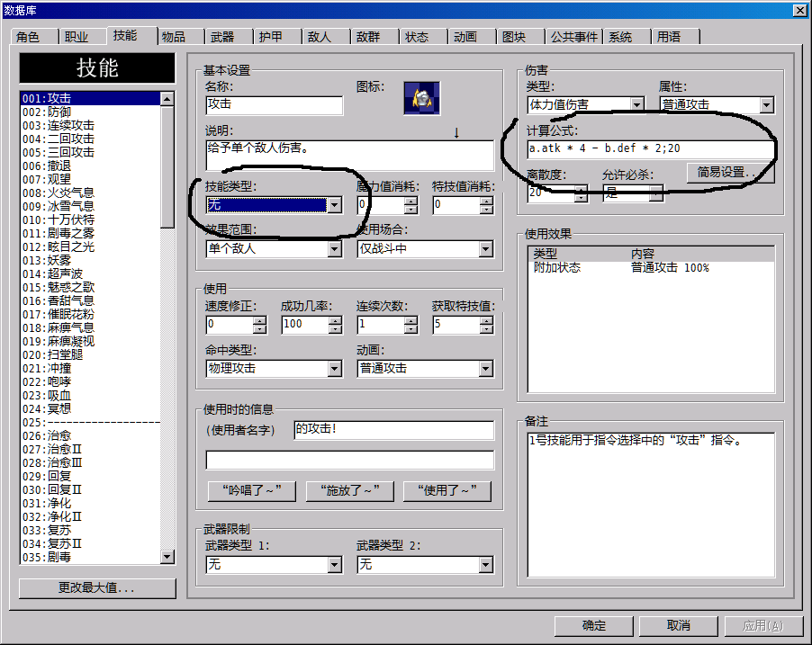Viewport: 812px width, 645px height.
Task: Select skill 015:魅惑之歌
Action: [x=91, y=287]
